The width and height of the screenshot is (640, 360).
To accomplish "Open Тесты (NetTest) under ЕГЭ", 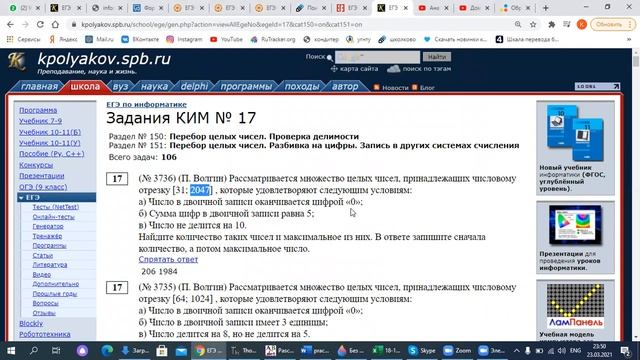I will 56,207.
